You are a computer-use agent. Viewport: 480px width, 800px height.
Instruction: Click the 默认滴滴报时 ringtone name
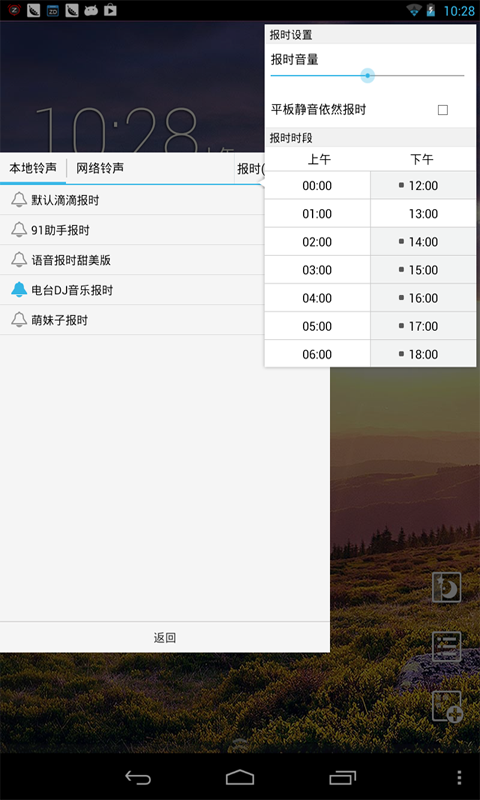click(65, 200)
